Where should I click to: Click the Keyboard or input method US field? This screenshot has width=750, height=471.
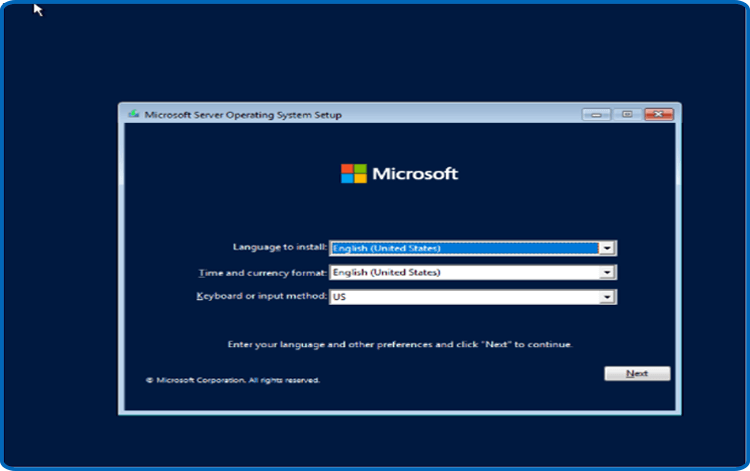click(x=473, y=297)
